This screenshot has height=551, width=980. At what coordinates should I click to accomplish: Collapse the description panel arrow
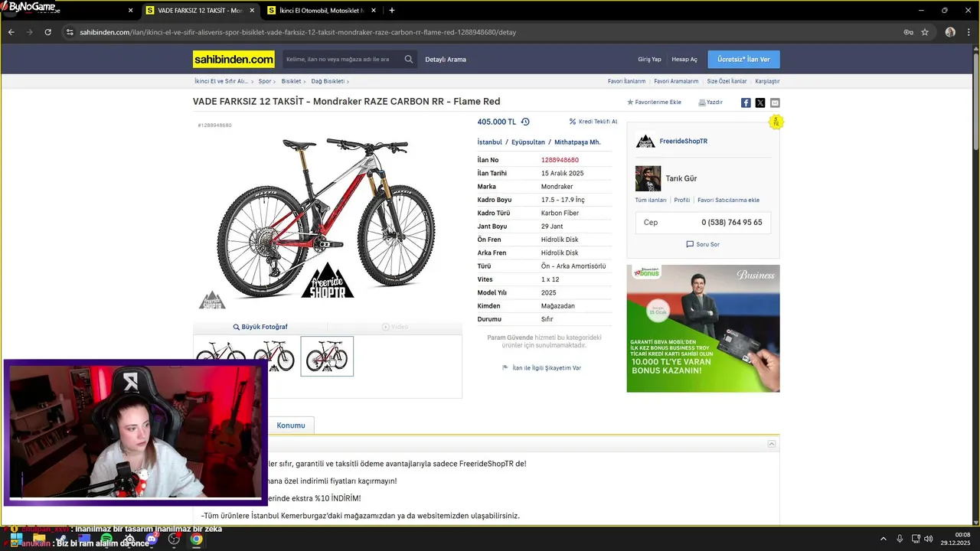click(x=772, y=444)
